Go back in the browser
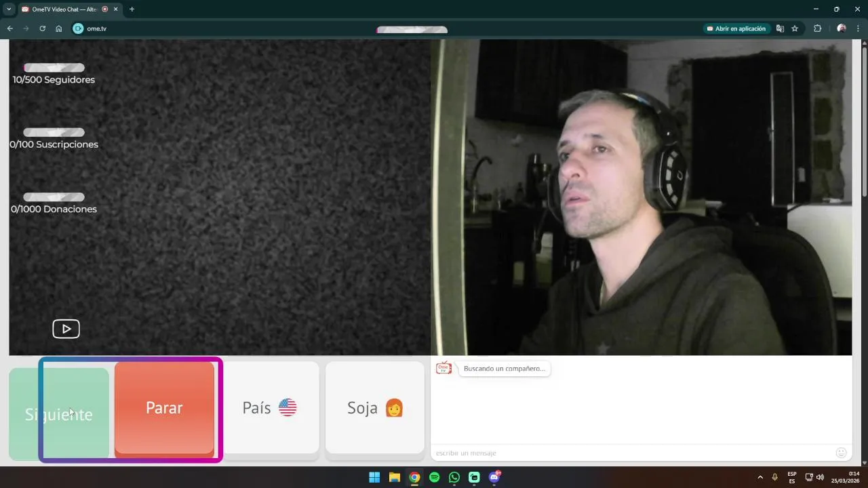This screenshot has width=868, height=488. click(x=9, y=28)
